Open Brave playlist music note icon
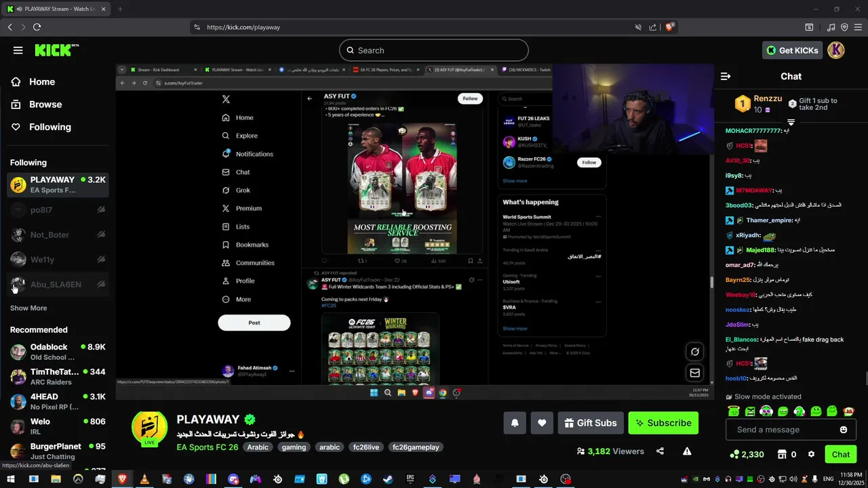This screenshot has height=488, width=868. coord(831,27)
